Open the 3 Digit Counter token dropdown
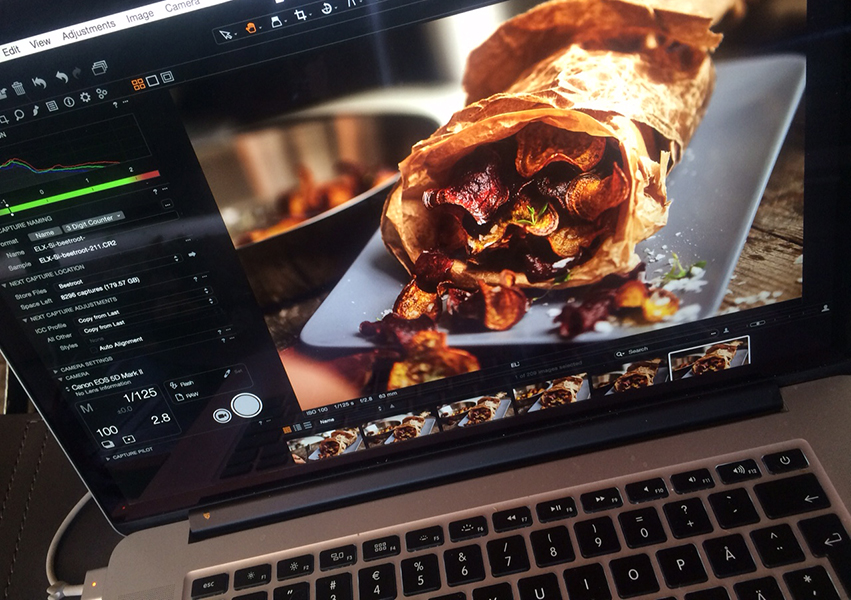 (x=93, y=221)
